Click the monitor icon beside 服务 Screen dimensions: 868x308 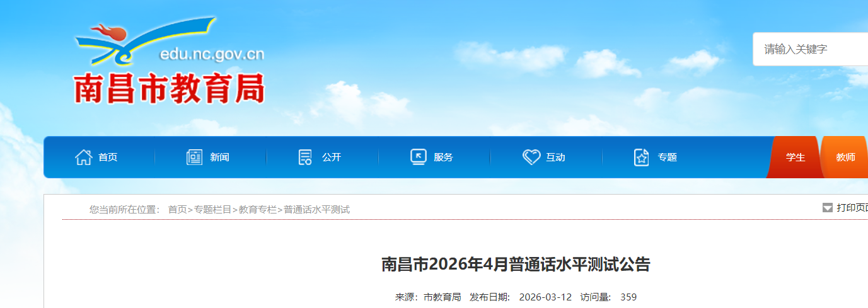tap(418, 157)
